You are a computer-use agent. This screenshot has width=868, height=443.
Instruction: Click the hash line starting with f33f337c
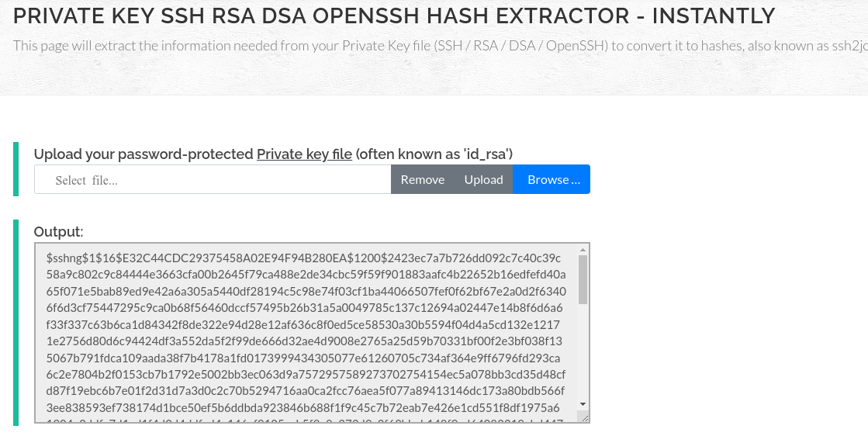coord(303,324)
